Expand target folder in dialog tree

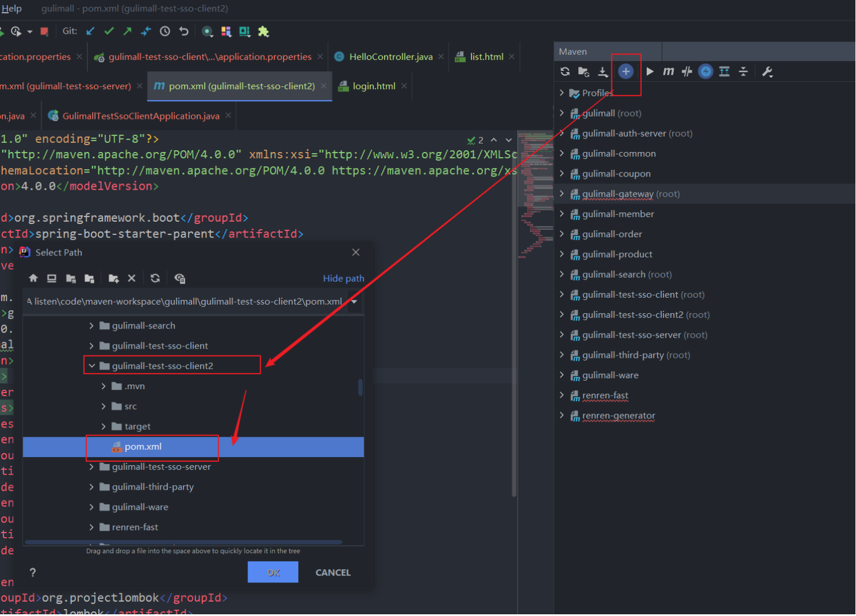pos(103,426)
